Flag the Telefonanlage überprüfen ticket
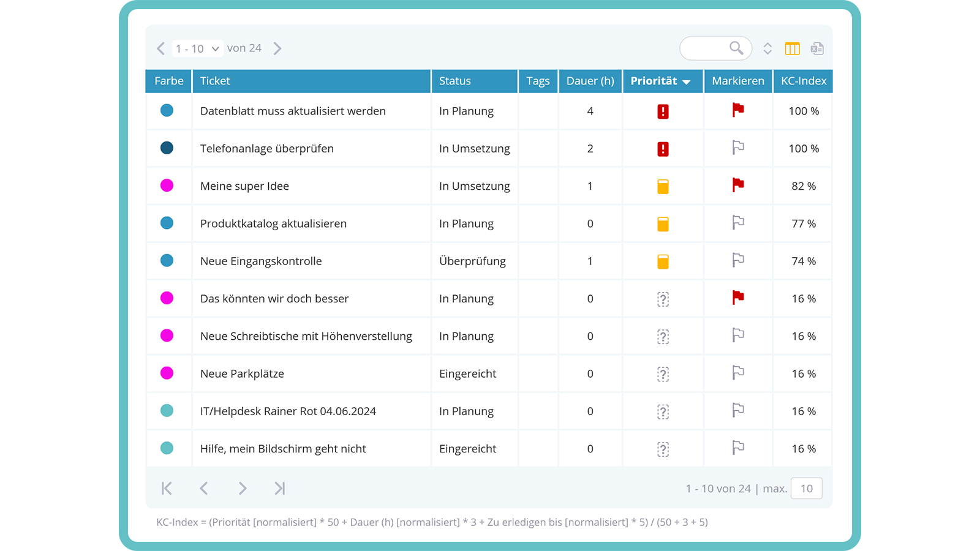Screen dimensions: 980x551 click(x=738, y=148)
